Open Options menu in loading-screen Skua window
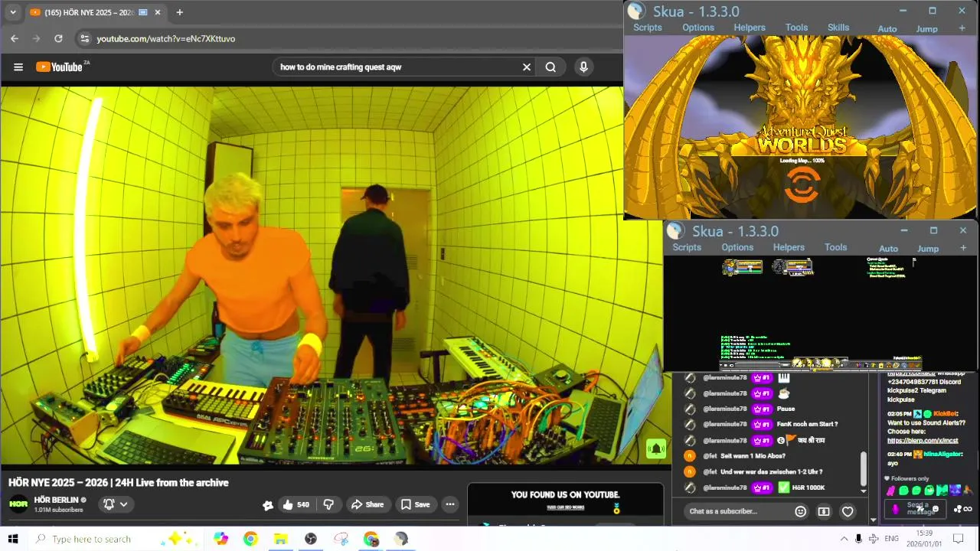The image size is (980, 551). point(698,28)
